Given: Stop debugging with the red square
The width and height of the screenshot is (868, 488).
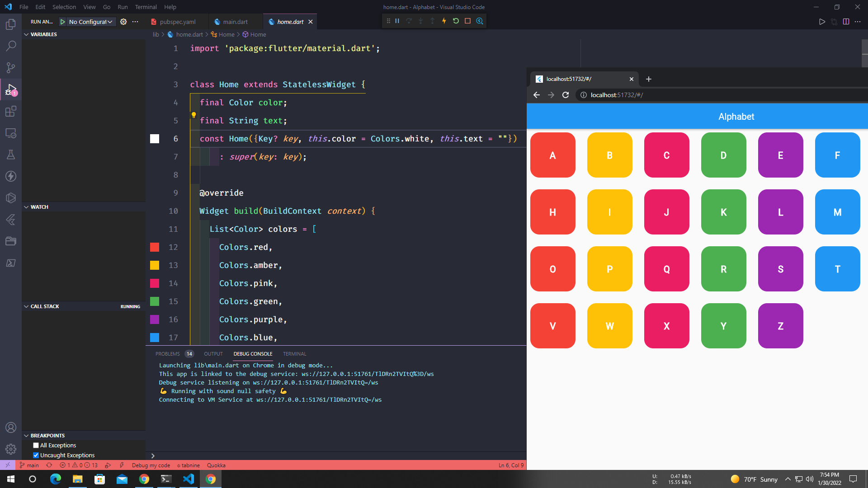Looking at the screenshot, I should click(468, 21).
